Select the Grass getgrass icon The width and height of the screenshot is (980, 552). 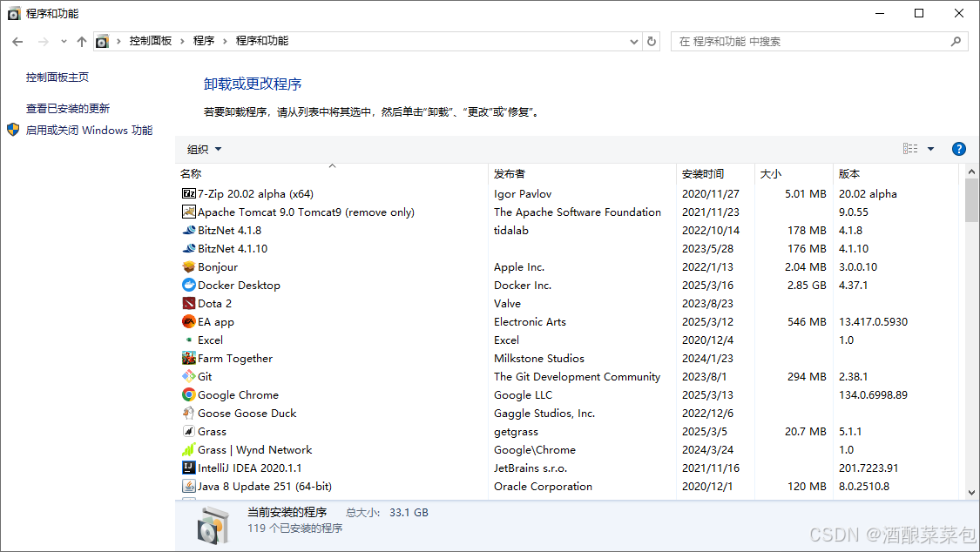[189, 432]
